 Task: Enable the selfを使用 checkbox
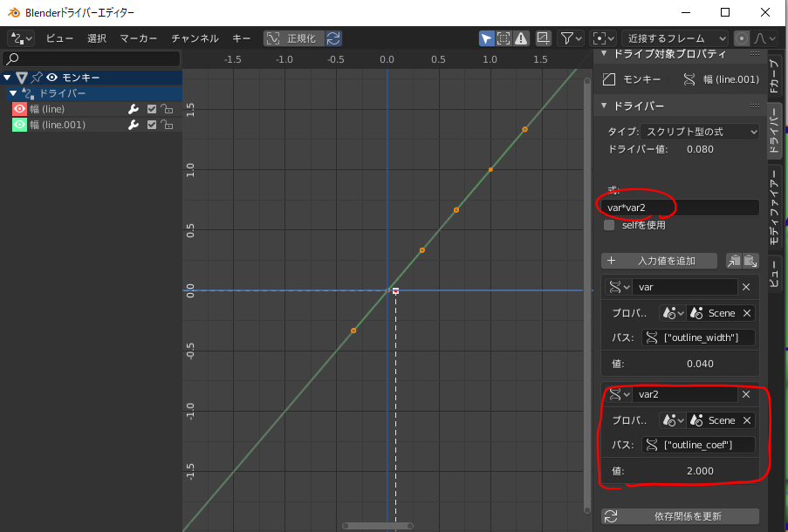click(609, 225)
